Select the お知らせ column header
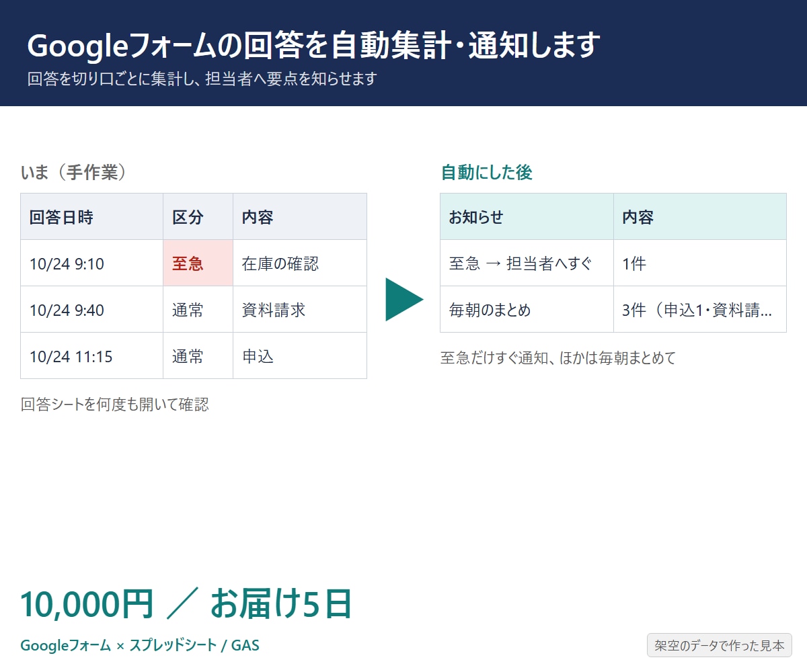This screenshot has width=807, height=672. 527,217
